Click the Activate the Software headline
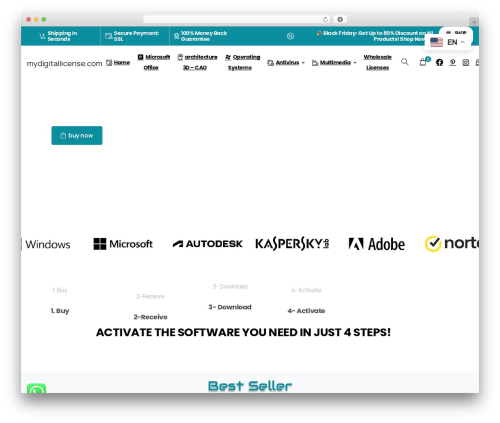This screenshot has height=423, width=500. pyautogui.click(x=243, y=332)
